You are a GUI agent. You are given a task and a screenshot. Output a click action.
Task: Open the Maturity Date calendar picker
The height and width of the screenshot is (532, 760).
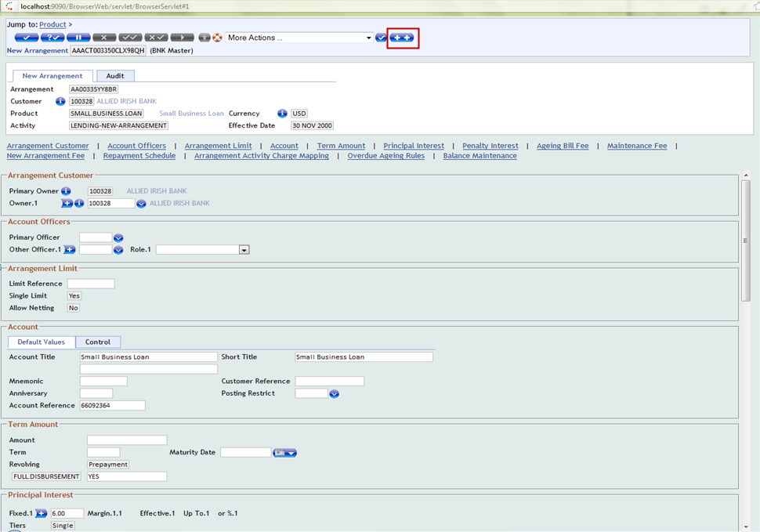284,453
